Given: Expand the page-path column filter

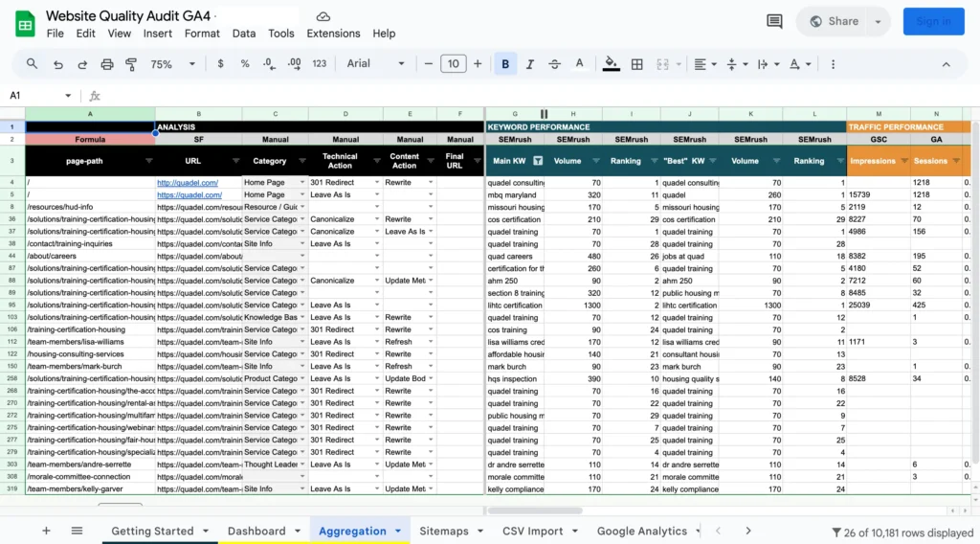Looking at the screenshot, I should coord(147,161).
